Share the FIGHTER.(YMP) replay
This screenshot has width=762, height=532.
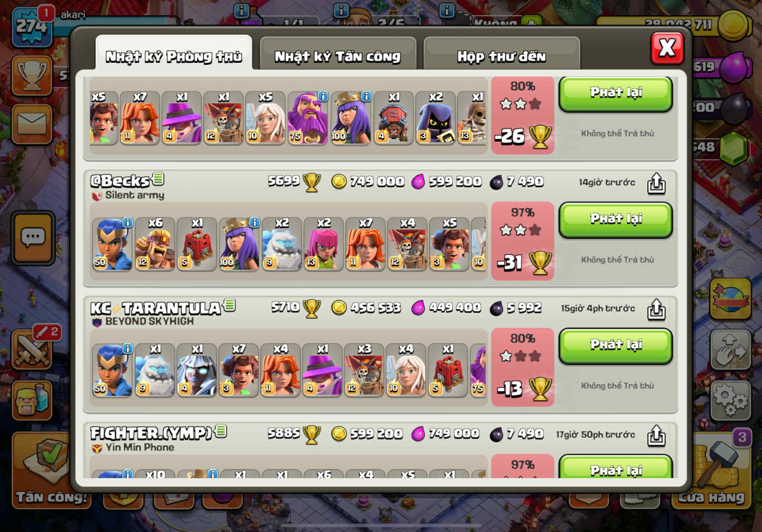(656, 435)
